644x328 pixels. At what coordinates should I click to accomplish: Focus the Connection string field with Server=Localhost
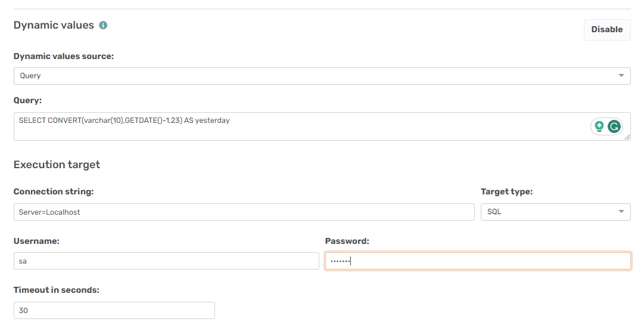pyautogui.click(x=244, y=212)
